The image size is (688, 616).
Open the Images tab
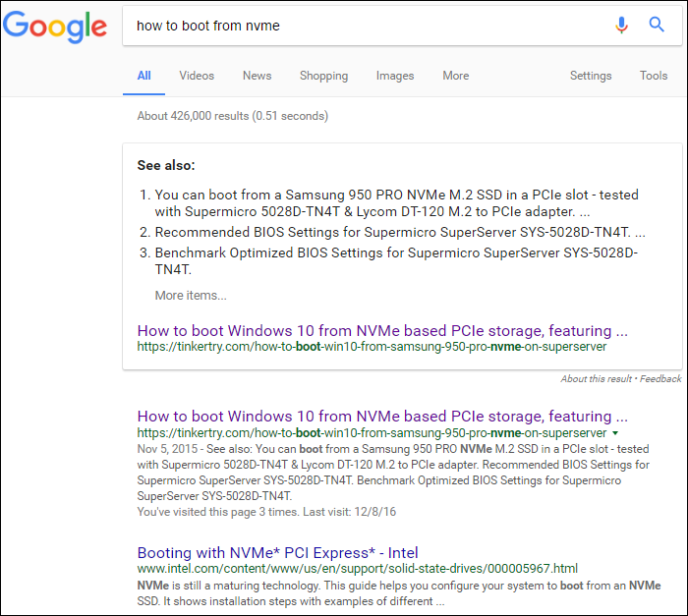click(395, 76)
